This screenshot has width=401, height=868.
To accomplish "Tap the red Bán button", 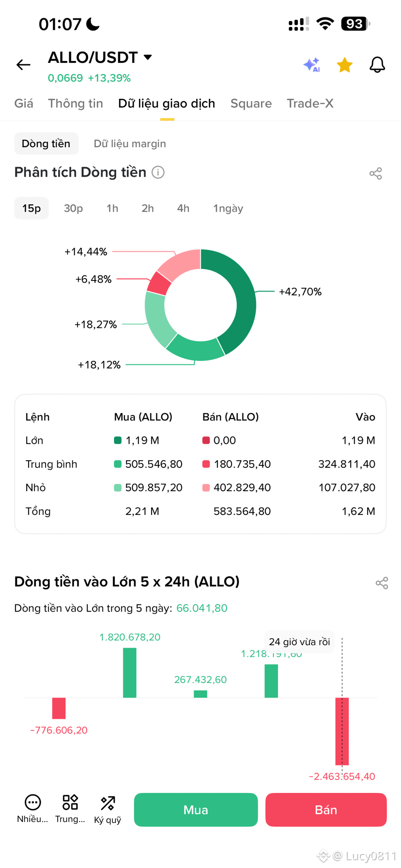I will [x=326, y=810].
